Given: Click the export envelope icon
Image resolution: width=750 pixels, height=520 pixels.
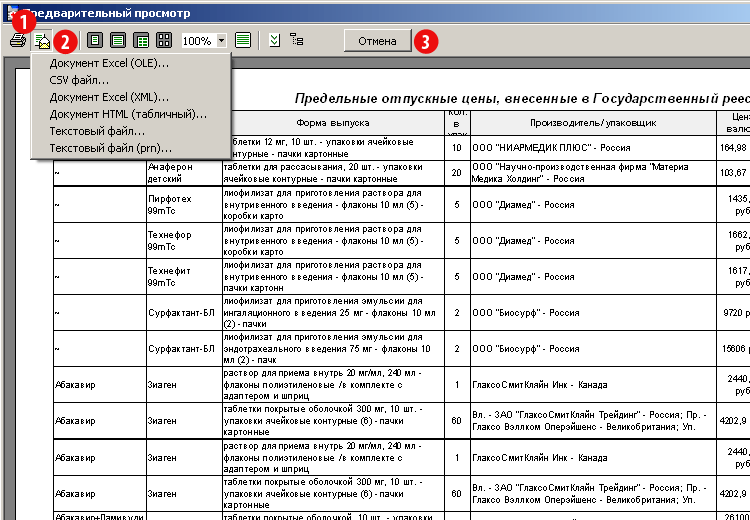Looking at the screenshot, I should pos(43,41).
